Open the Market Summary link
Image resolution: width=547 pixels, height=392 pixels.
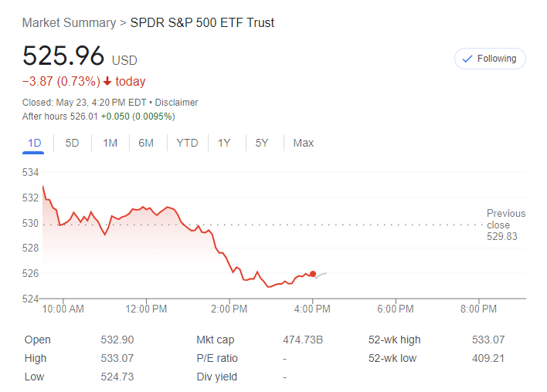(x=69, y=22)
